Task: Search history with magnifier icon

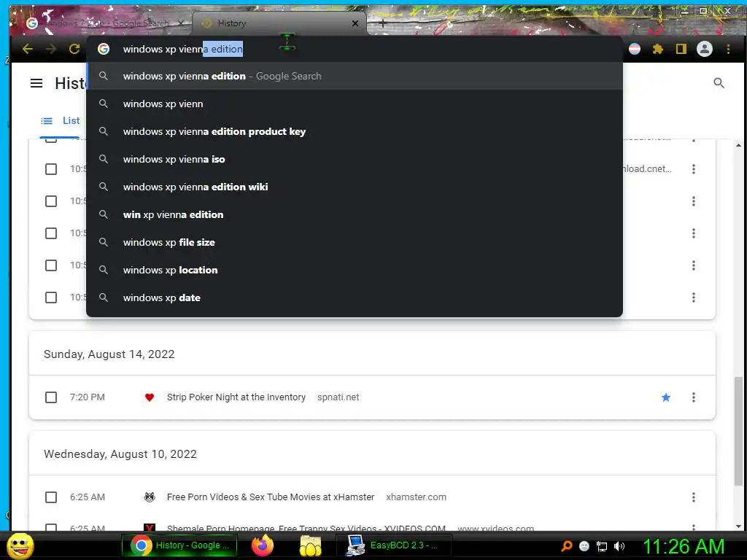Action: coord(719,83)
